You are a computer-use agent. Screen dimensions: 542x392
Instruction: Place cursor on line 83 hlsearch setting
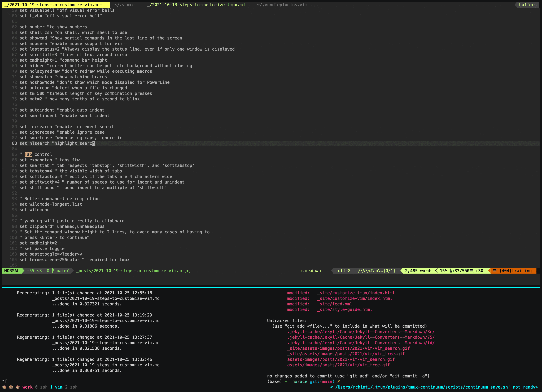pyautogui.click(x=57, y=143)
